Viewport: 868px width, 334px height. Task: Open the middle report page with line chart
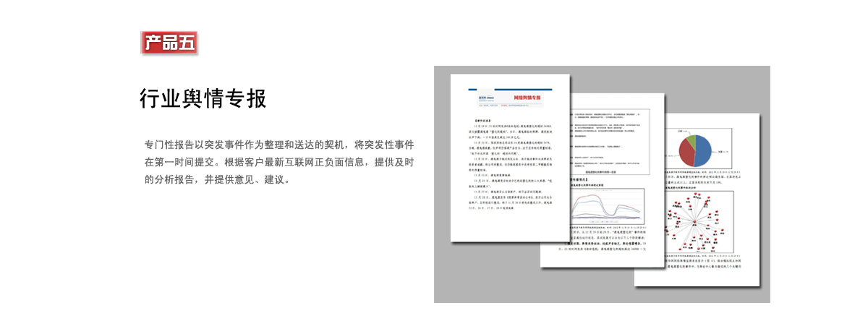pos(602,182)
